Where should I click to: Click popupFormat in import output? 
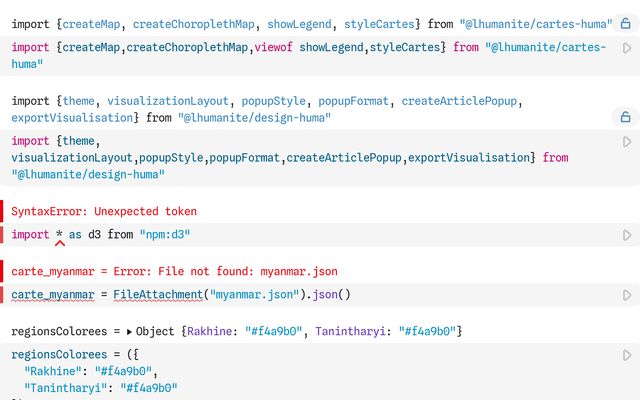(353, 101)
